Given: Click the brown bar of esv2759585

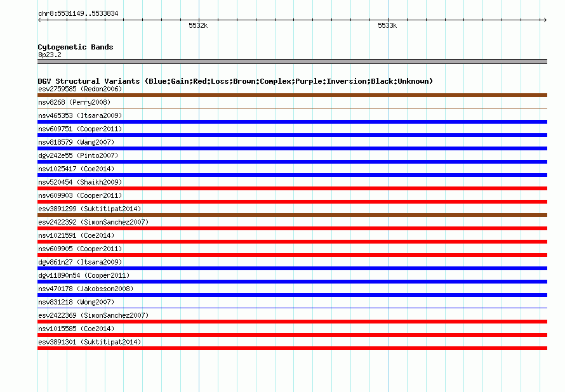Looking at the screenshot, I should click(292, 95).
